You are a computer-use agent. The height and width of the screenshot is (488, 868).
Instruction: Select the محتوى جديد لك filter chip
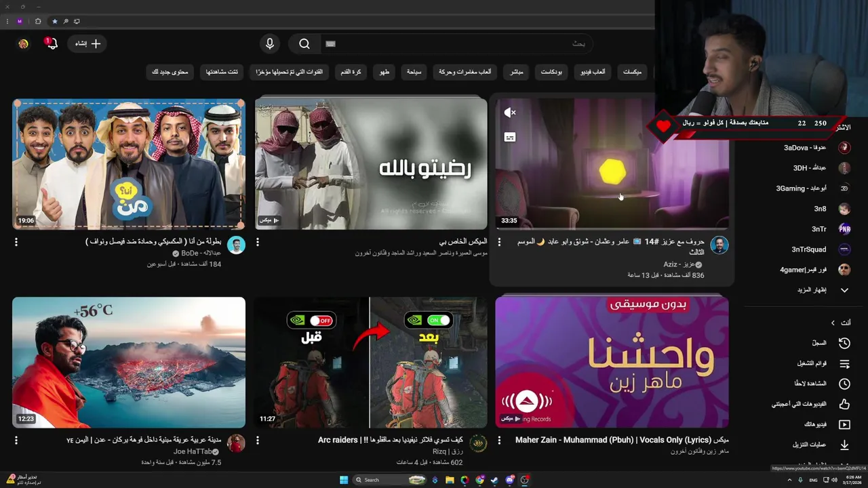[x=170, y=72]
